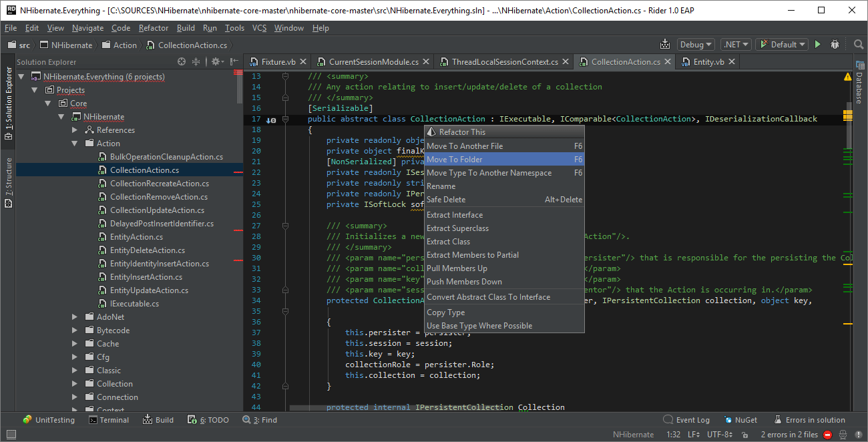The width and height of the screenshot is (868, 442).
Task: Collapse the CollectionAction class fold marker in gutter
Action: pos(285,120)
